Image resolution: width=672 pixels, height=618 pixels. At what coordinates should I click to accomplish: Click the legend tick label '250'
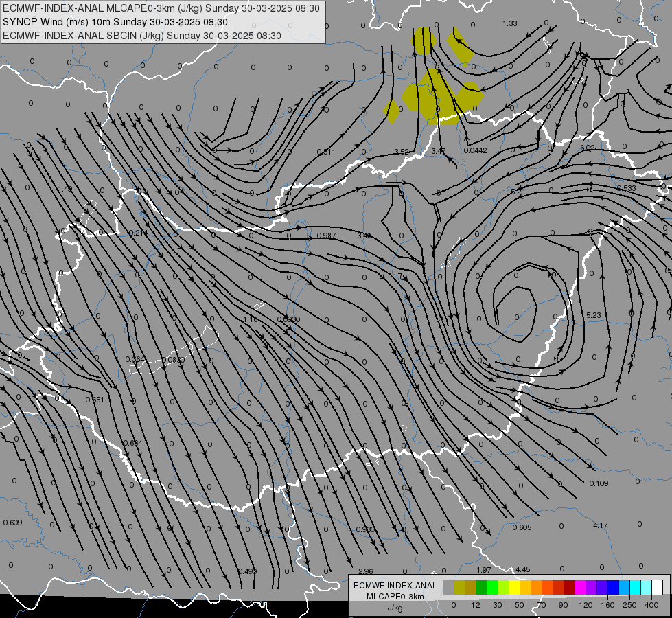pyautogui.click(x=629, y=605)
